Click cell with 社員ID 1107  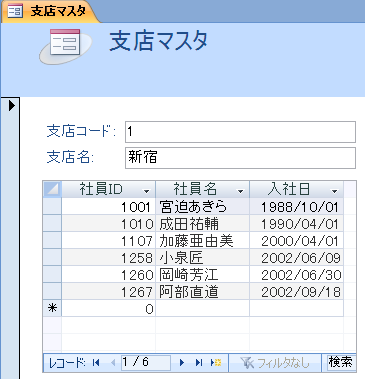click(x=109, y=241)
